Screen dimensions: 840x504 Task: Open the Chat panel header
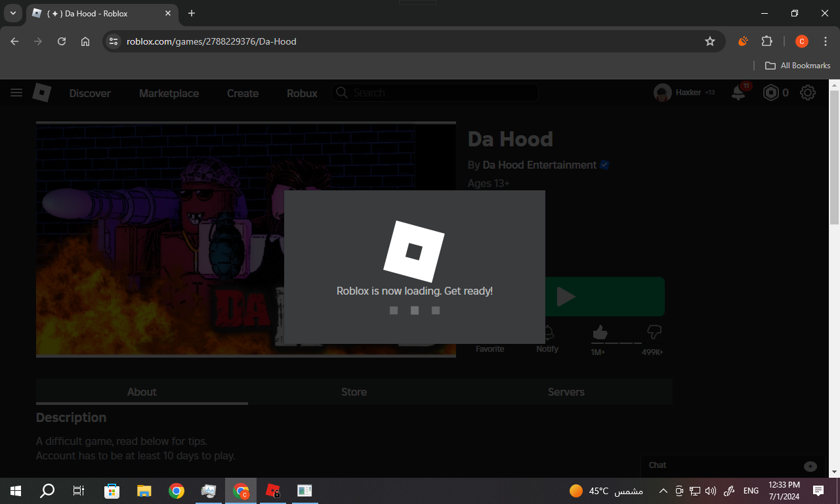(732, 466)
